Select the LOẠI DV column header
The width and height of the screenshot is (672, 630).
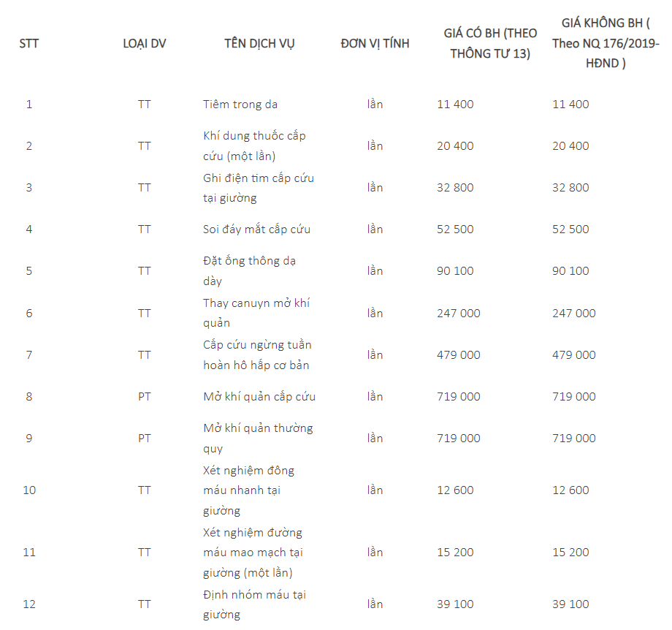(145, 43)
